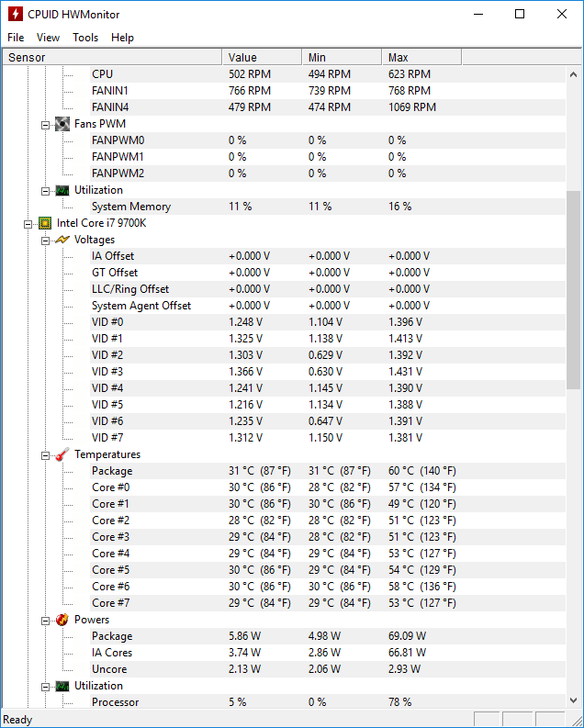
Task: Click the Temperatures thermometer icon
Action: [x=62, y=454]
